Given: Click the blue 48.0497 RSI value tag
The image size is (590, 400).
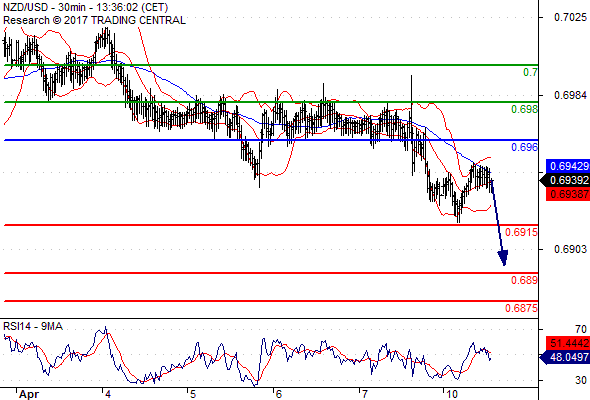Looking at the screenshot, I should 565,357.
